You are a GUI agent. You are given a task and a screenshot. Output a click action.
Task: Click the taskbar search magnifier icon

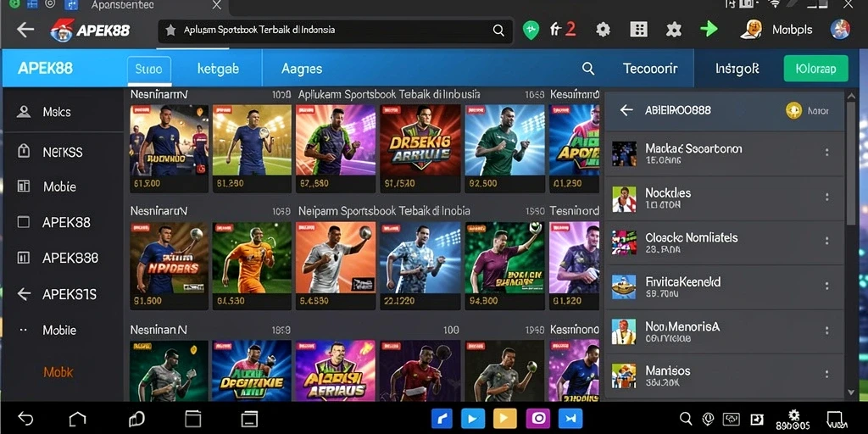(685, 419)
